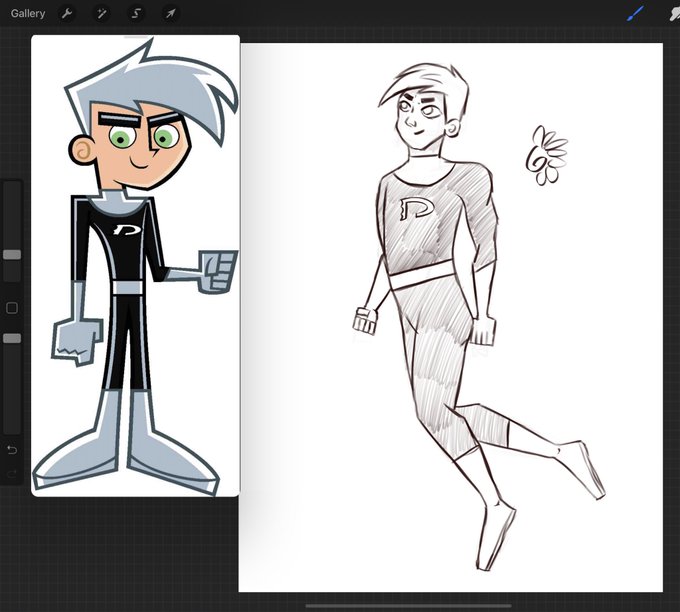
Task: Open the Adjustments magic wand menu
Action: click(101, 13)
